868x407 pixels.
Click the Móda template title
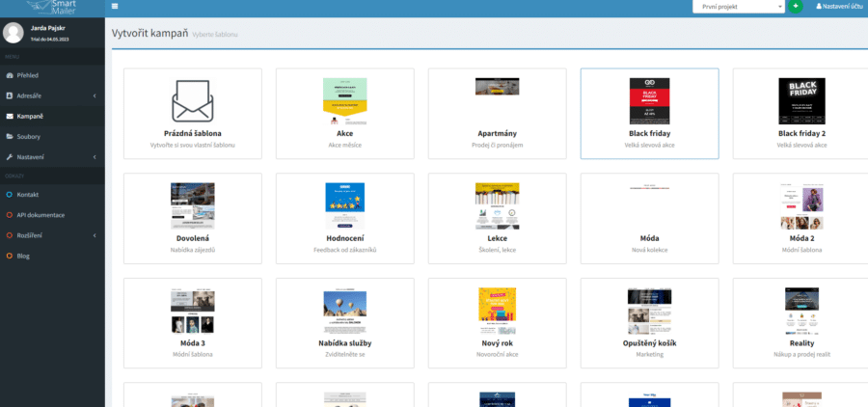pos(649,238)
